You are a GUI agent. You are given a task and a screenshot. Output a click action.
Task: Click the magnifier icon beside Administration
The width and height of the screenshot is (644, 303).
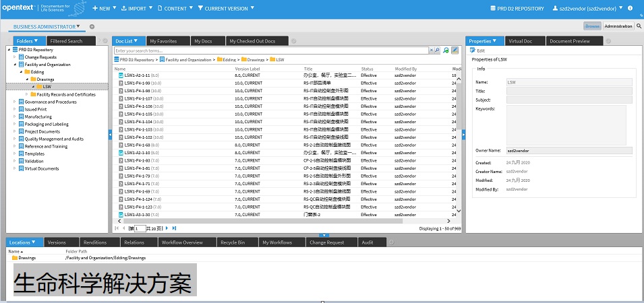point(638,26)
